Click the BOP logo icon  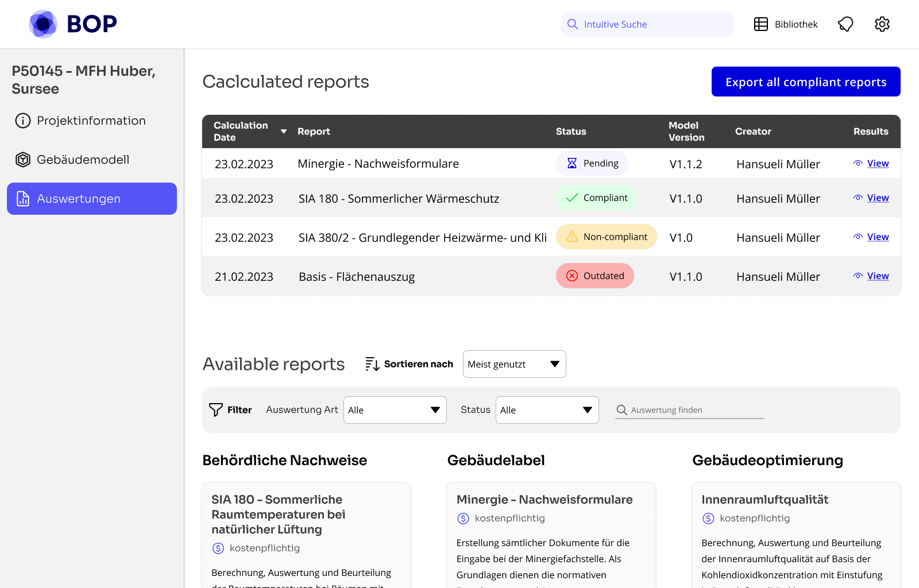click(x=43, y=24)
